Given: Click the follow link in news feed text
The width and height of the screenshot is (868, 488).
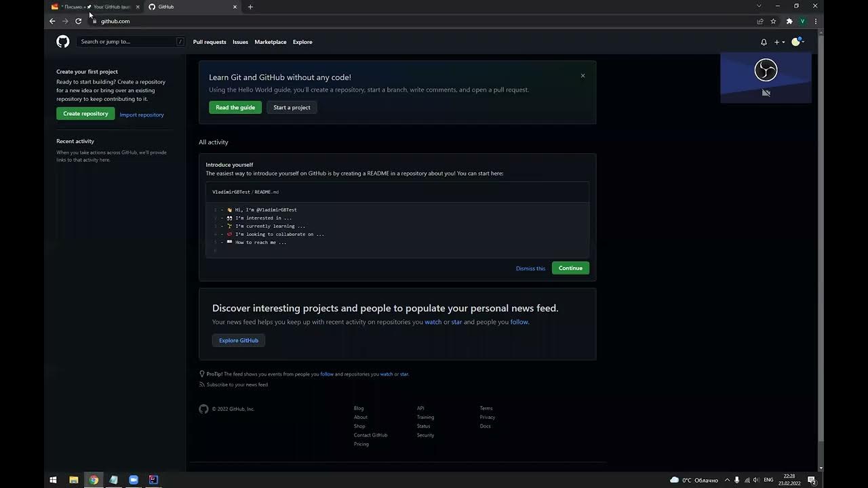Looking at the screenshot, I should 519,322.
